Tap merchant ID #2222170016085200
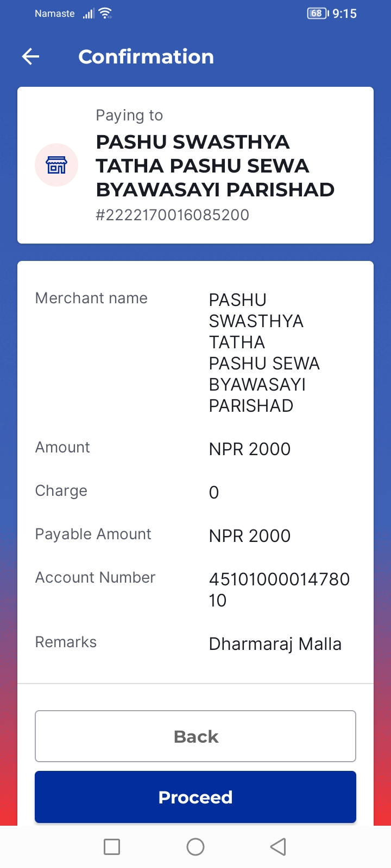The width and height of the screenshot is (391, 868). click(x=172, y=215)
